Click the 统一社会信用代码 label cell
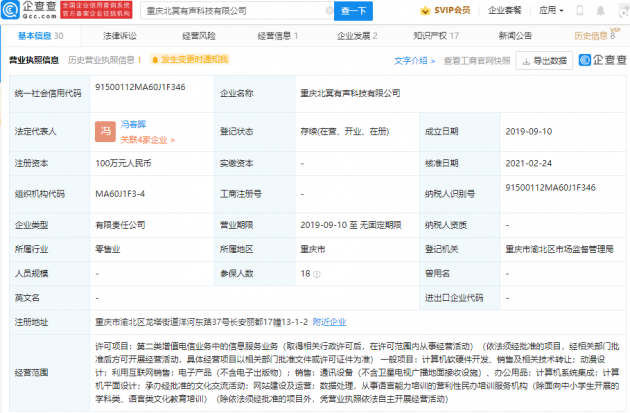630x413 pixels. 49,94
